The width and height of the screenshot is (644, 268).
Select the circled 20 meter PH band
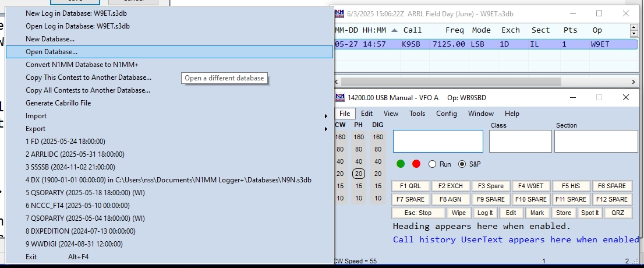(x=359, y=174)
